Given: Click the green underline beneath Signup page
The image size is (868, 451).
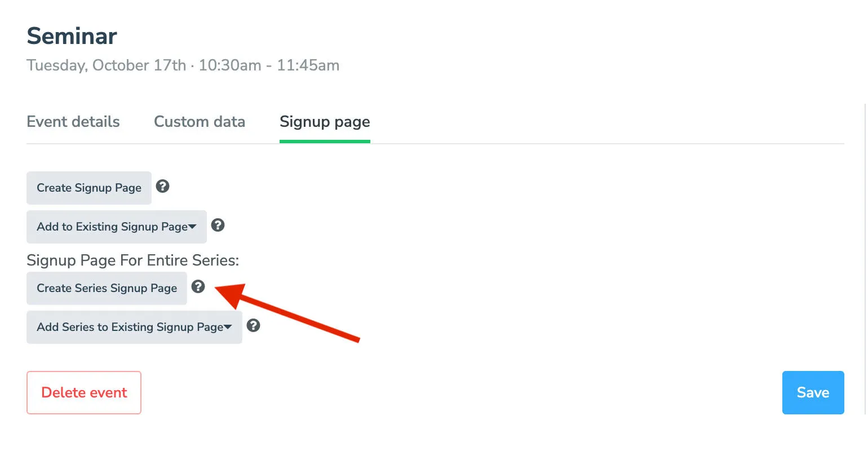Looking at the screenshot, I should (x=325, y=140).
